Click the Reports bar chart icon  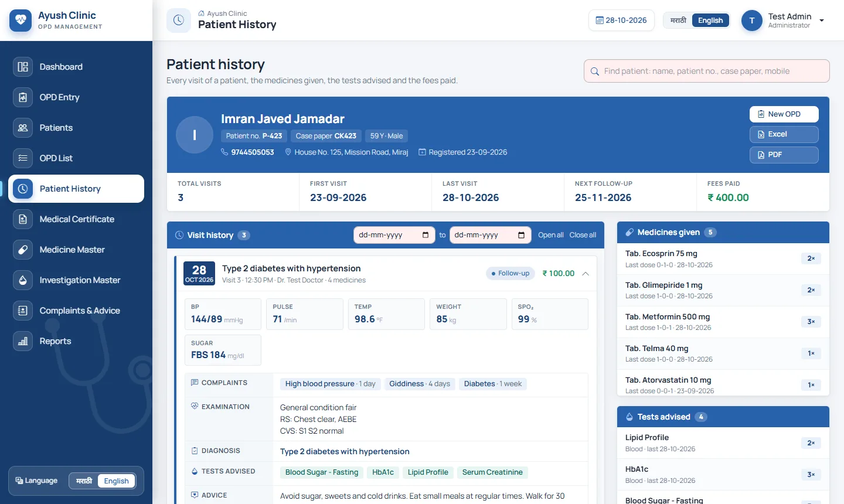(x=23, y=341)
